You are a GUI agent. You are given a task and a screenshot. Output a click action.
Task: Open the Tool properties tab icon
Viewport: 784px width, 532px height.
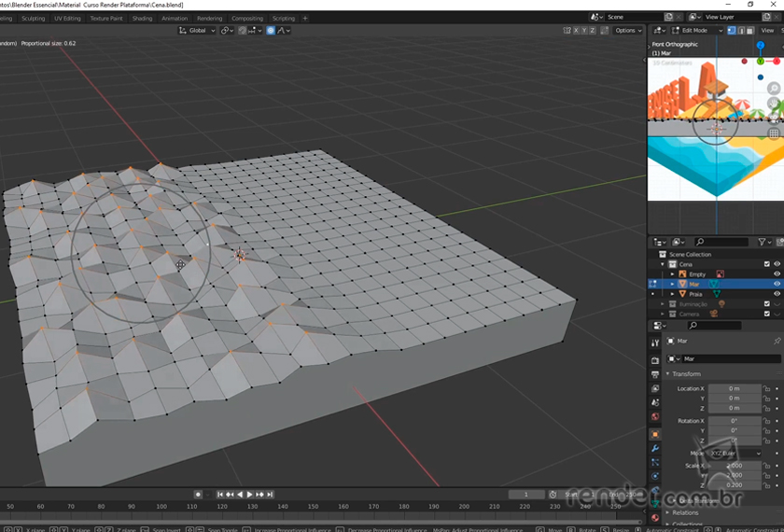coord(655,343)
